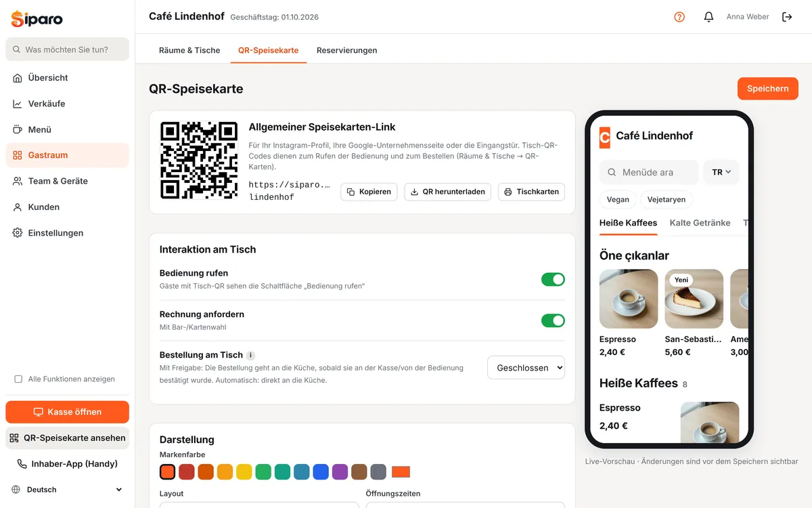
Task: Click the Speichern button
Action: [768, 89]
